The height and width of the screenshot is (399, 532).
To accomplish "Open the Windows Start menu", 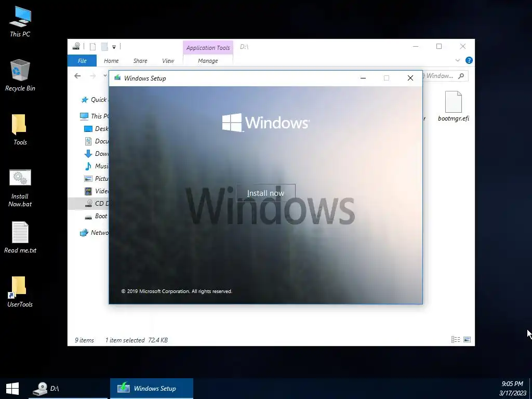I will pos(12,389).
